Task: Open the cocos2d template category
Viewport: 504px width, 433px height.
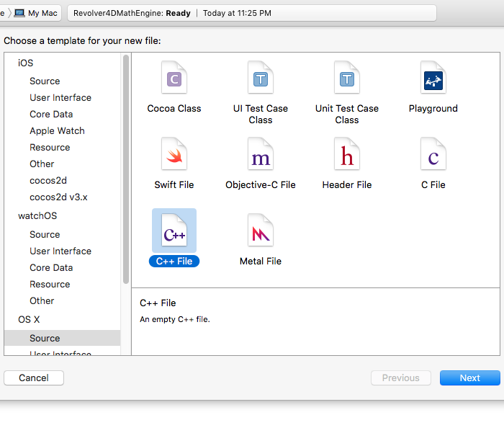Action: (x=48, y=180)
